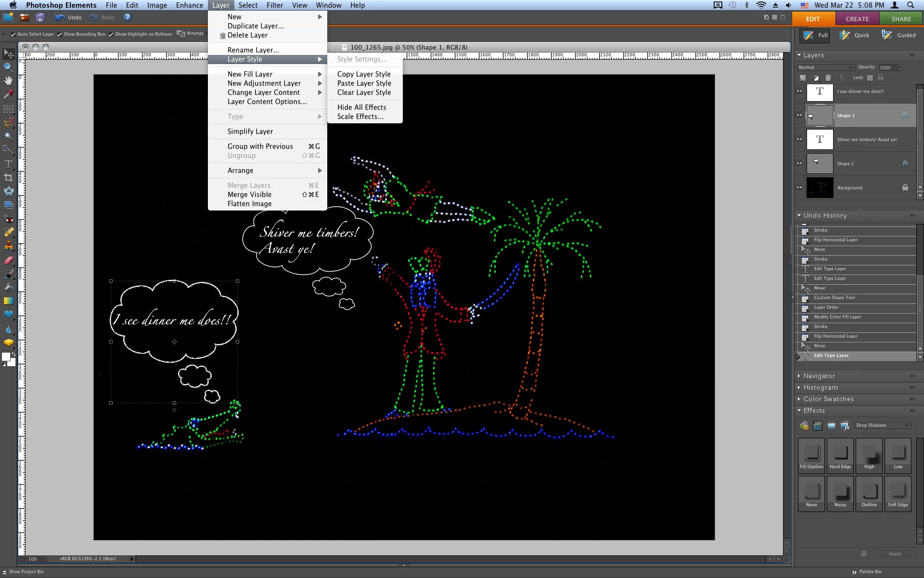Activate the Eraser tool

(8, 261)
